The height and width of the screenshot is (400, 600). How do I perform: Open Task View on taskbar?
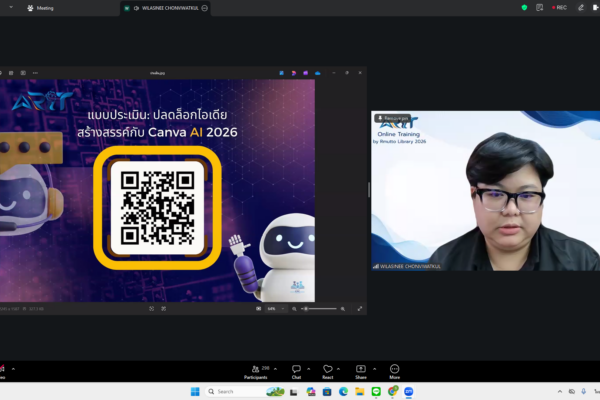click(293, 392)
